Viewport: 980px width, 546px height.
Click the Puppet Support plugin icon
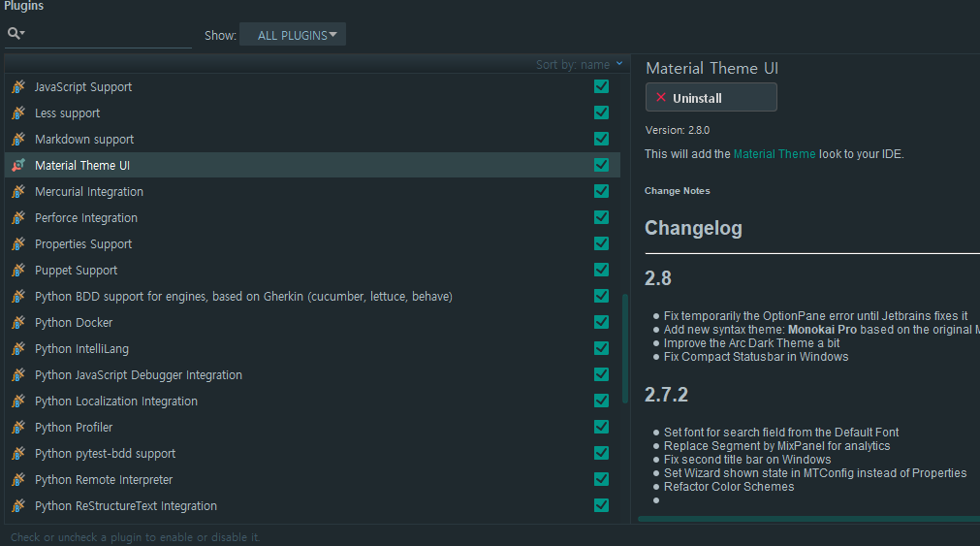pyautogui.click(x=18, y=271)
